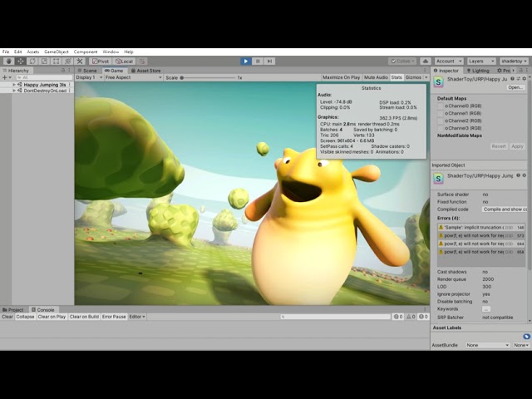Click the Hierarchy panel lock icon
This screenshot has height=399, width=532.
(63, 70)
